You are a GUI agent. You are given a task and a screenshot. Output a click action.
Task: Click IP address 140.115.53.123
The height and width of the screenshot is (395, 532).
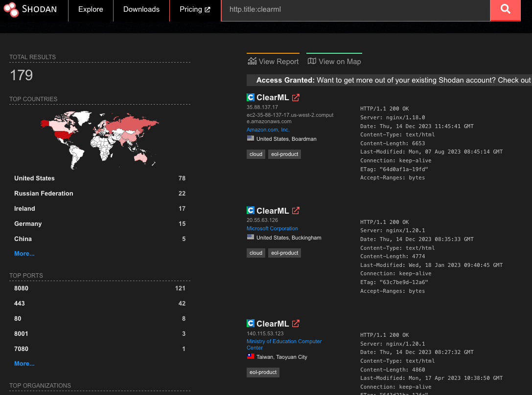coord(265,333)
